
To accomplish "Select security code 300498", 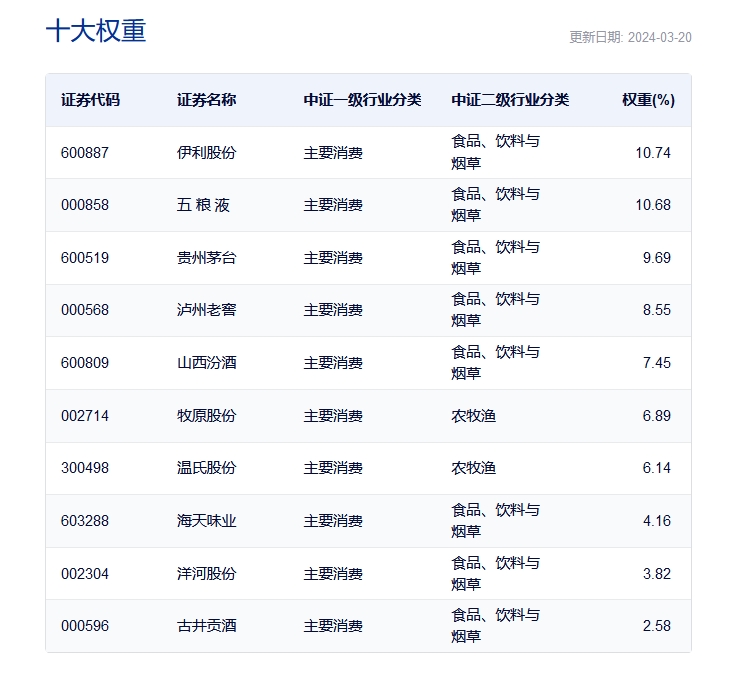I will click(x=85, y=467).
